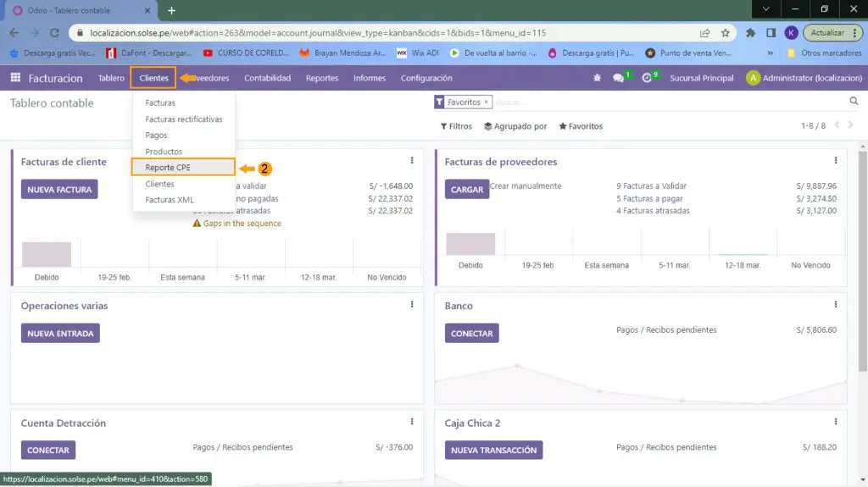Image resolution: width=868 pixels, height=487 pixels.
Task: Select Facturas XML in the dropdown
Action: (x=170, y=200)
